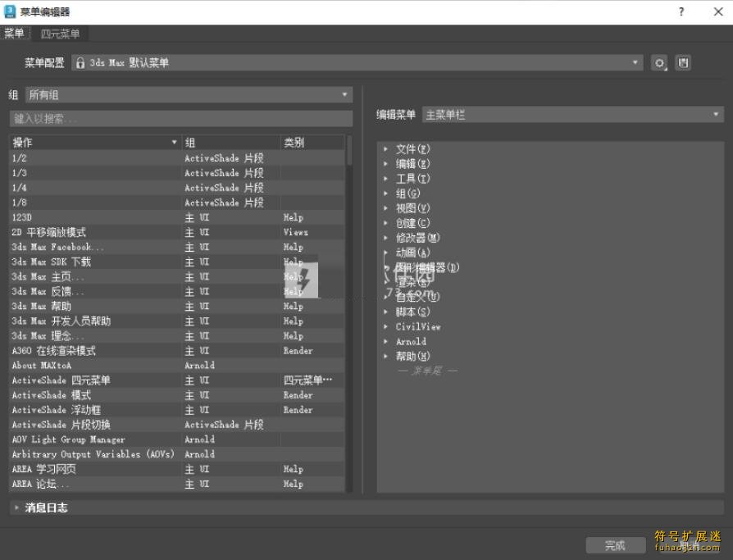Select the 3ds Max 帮助 action

[x=177, y=306]
